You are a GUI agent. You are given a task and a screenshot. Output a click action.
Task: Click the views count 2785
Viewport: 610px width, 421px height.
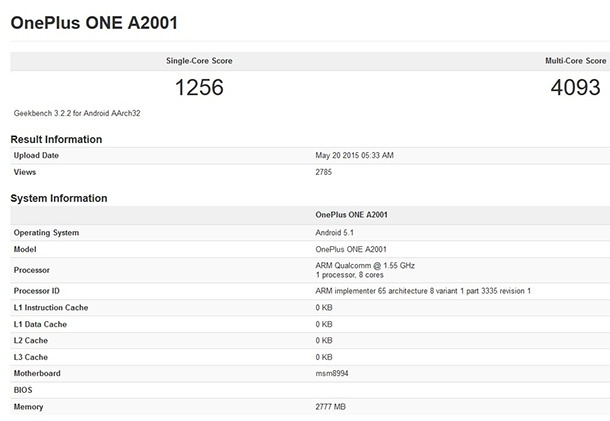click(x=324, y=172)
